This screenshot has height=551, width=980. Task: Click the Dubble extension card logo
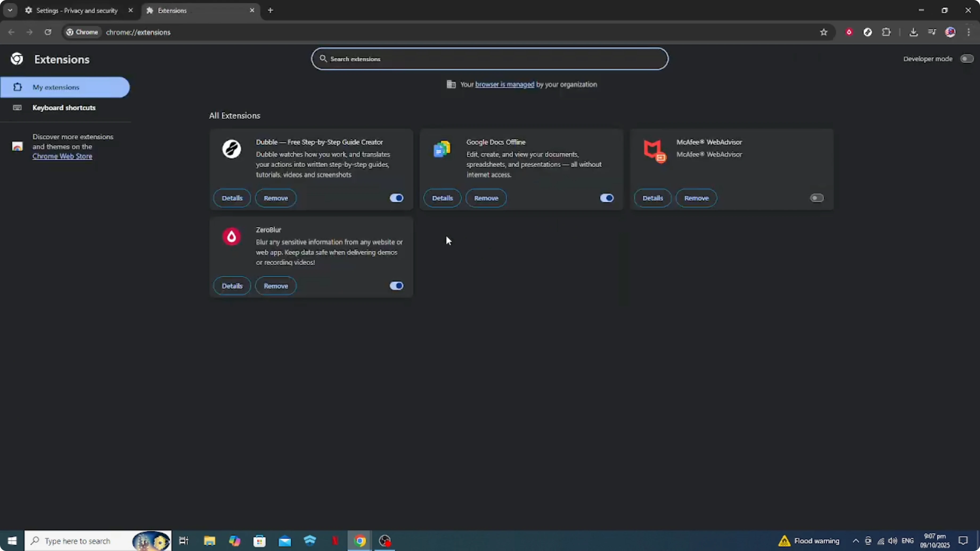point(231,149)
